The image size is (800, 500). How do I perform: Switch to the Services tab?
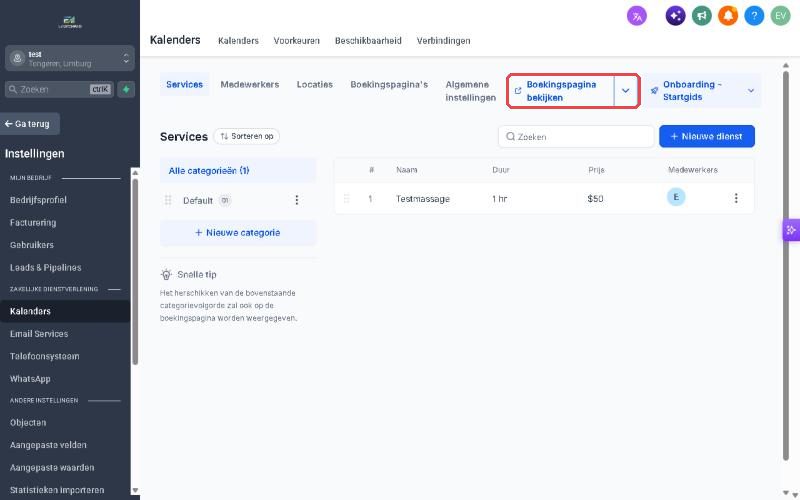184,85
